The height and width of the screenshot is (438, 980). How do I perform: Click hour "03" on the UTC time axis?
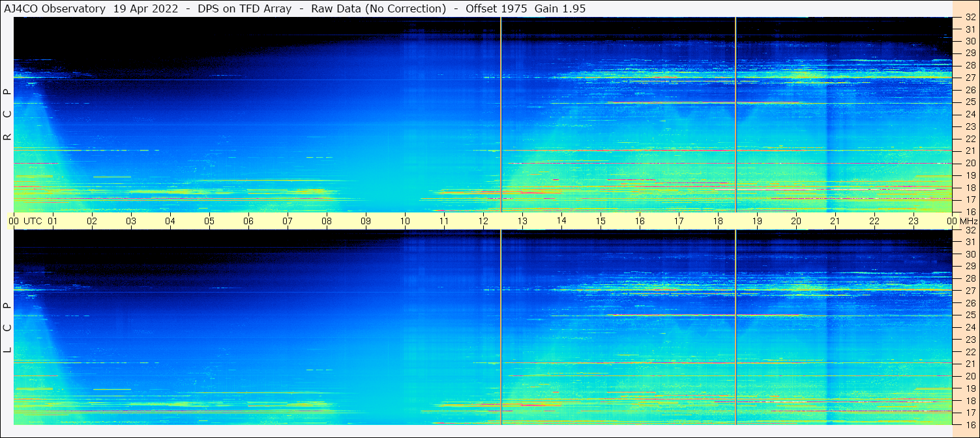[x=131, y=221]
